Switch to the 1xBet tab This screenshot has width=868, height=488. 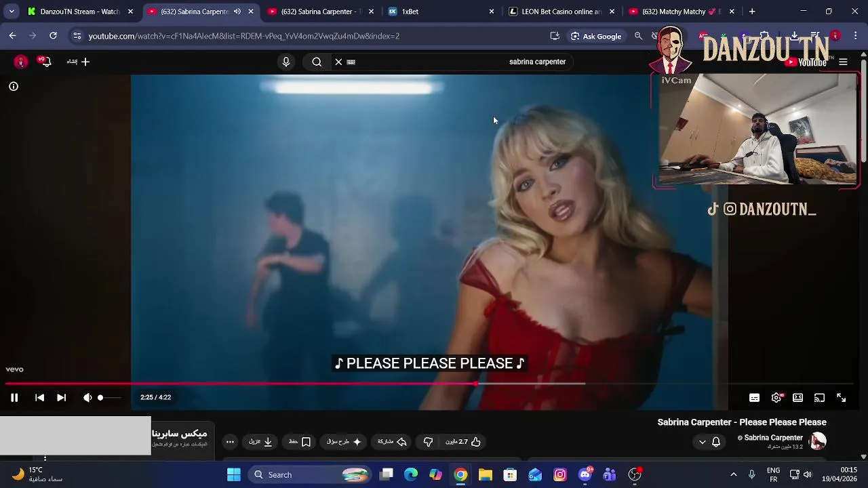441,12
